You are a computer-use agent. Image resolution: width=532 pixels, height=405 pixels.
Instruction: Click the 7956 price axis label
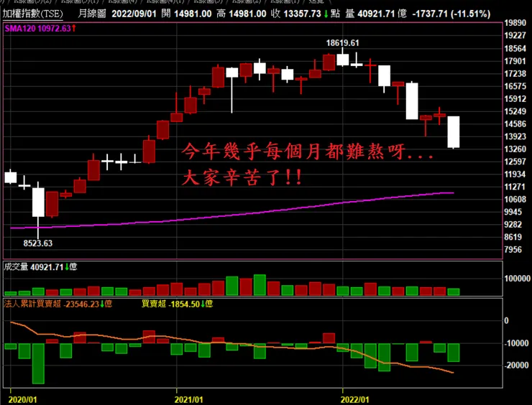513,250
